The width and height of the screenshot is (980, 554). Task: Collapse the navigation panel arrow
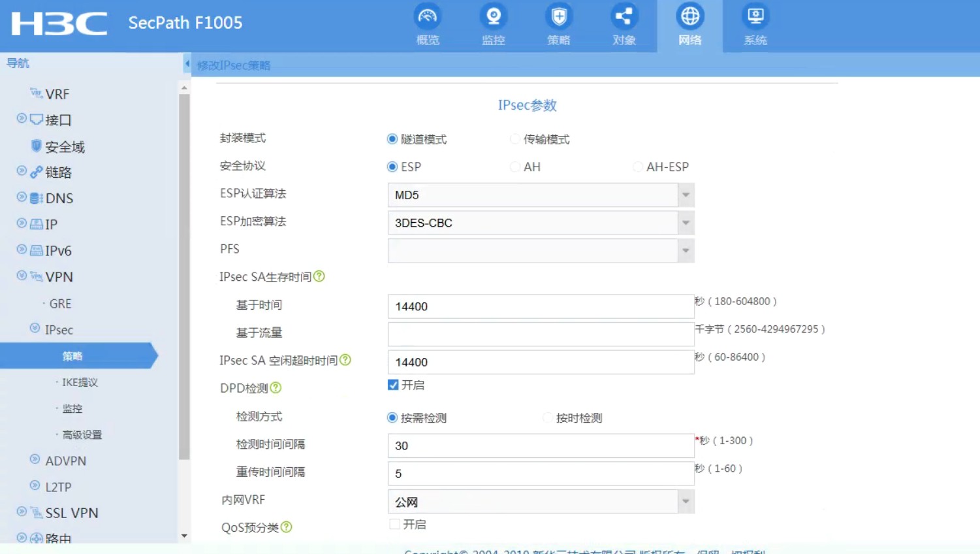(187, 64)
